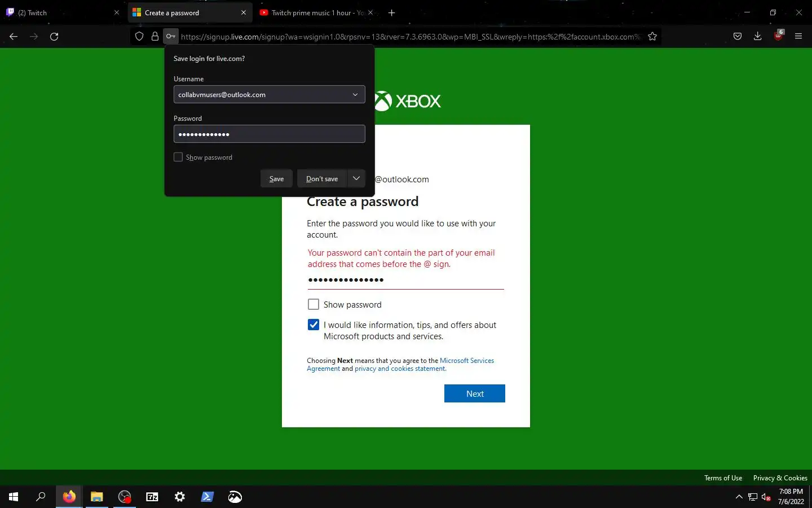Viewport: 812px width, 508px height.
Task: Click the Firefox taskbar icon
Action: coord(69,497)
